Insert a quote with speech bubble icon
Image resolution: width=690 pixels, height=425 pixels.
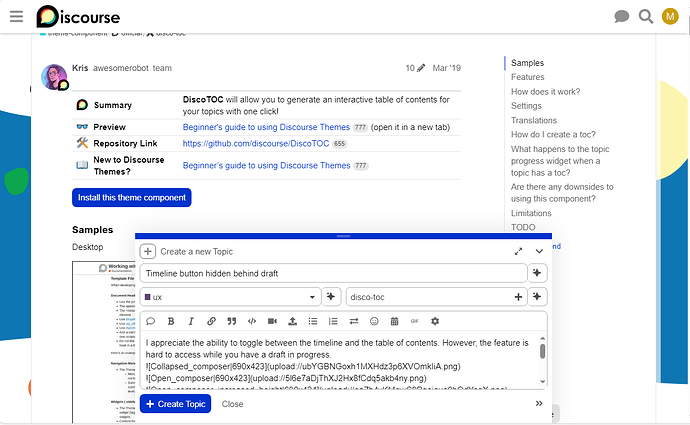tap(150, 321)
